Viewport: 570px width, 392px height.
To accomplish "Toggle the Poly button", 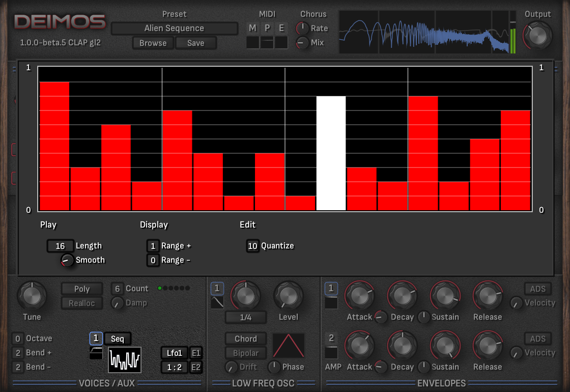I will coord(82,289).
